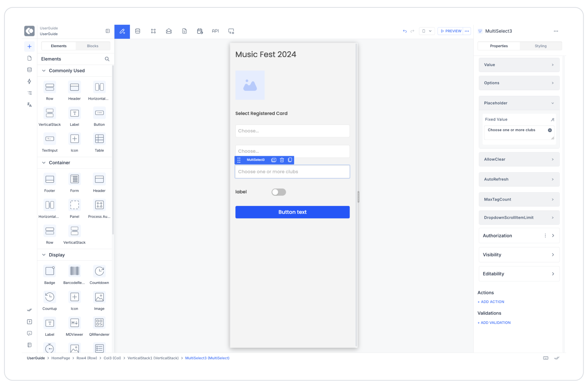Screen dimensions: 588x388
Task: Click the database icon in top toolbar
Action: pos(138,31)
